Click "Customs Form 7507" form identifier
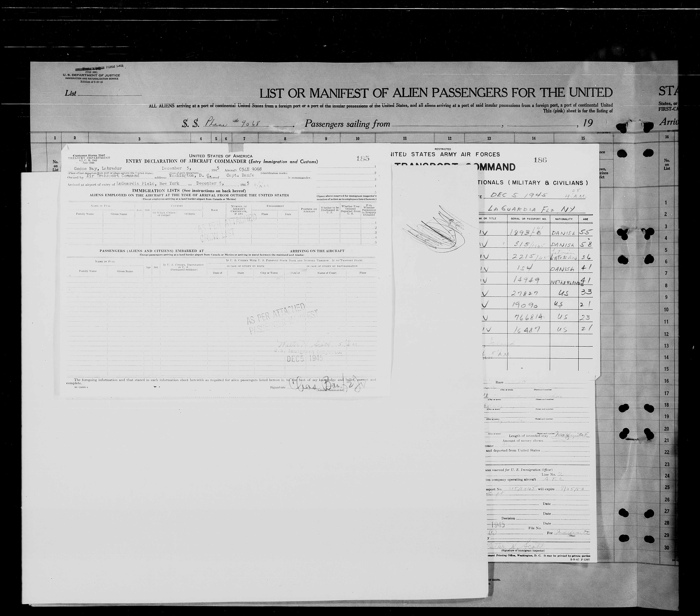The width and height of the screenshot is (700, 616). tap(89, 155)
